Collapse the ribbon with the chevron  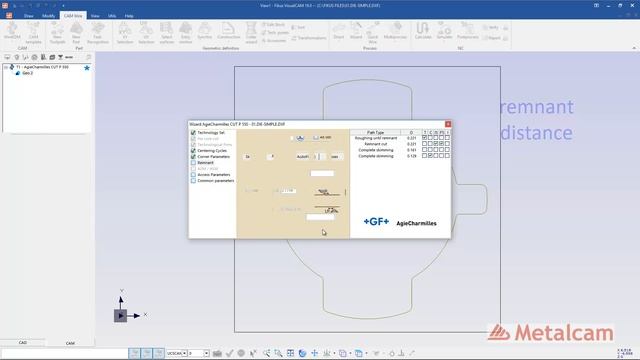click(634, 48)
